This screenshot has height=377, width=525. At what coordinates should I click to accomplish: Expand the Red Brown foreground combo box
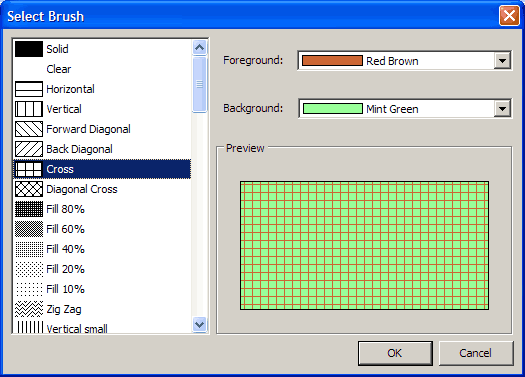pos(404,61)
